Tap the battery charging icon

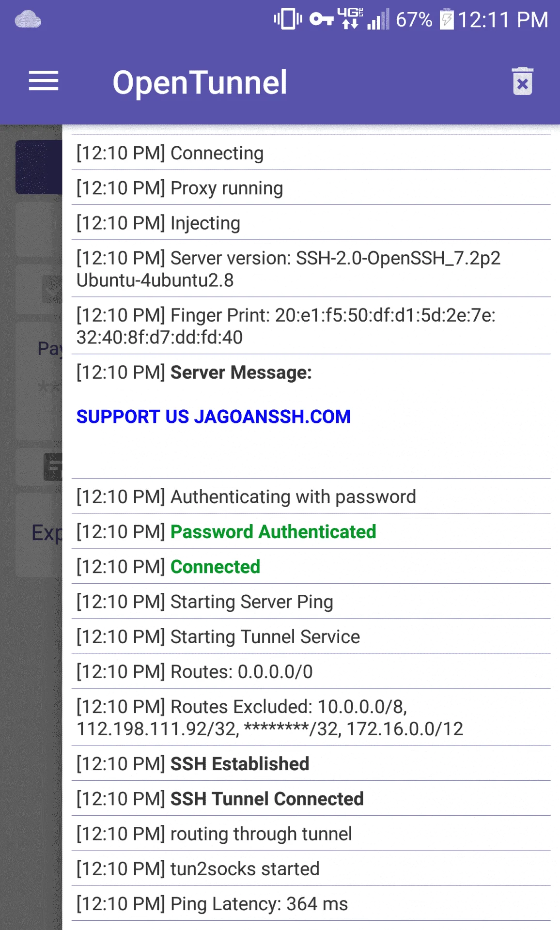click(447, 19)
